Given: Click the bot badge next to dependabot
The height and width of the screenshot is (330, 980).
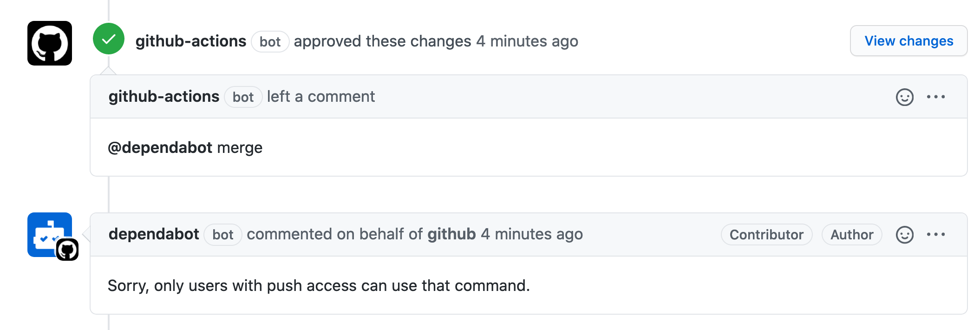Looking at the screenshot, I should point(222,235).
